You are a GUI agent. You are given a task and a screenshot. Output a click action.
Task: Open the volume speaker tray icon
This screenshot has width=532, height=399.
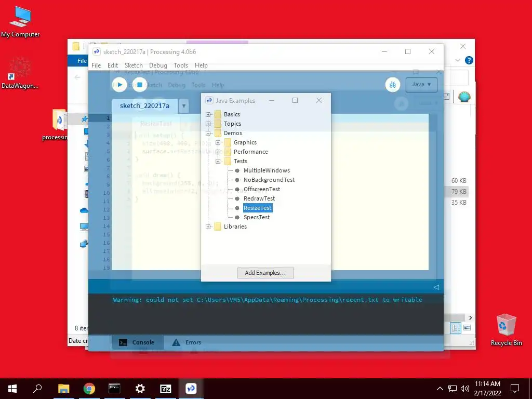pos(465,389)
